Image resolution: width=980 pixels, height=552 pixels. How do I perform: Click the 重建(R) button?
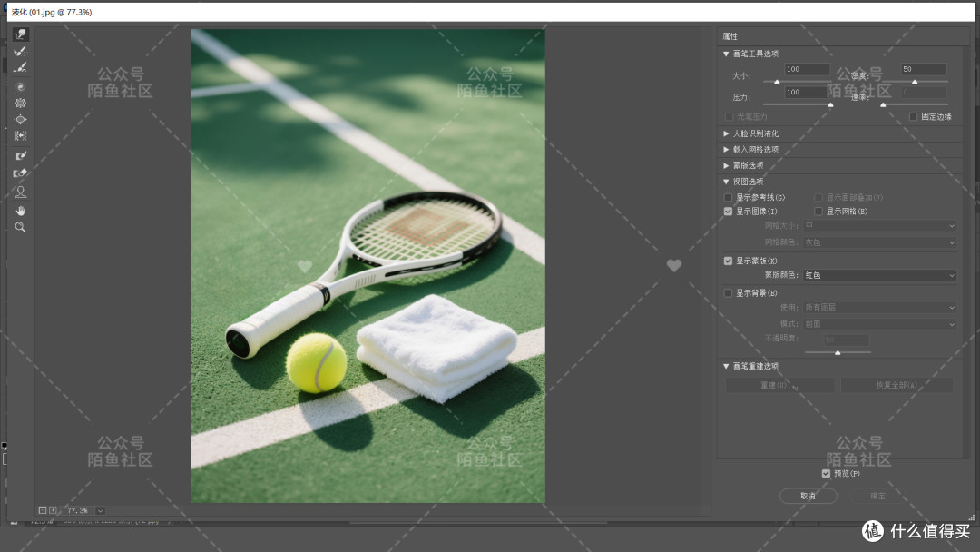[x=779, y=385]
